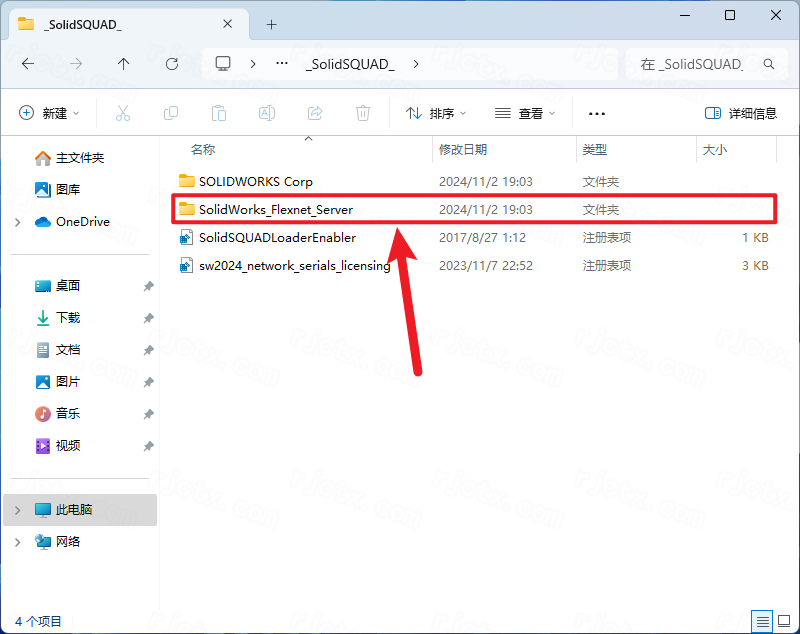Toggle the 详细信息 details pane
The width and height of the screenshot is (800, 634).
pyautogui.click(x=740, y=114)
